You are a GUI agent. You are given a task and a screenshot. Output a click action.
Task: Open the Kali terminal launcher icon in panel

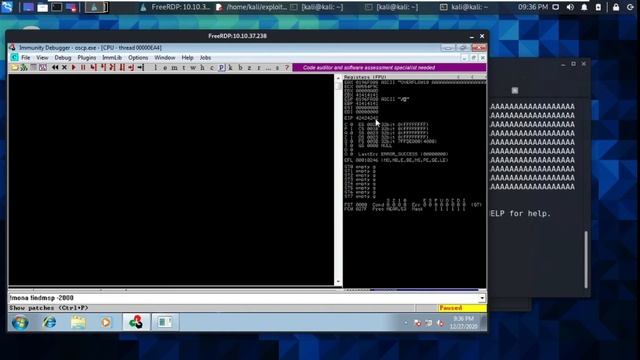(x=57, y=7)
